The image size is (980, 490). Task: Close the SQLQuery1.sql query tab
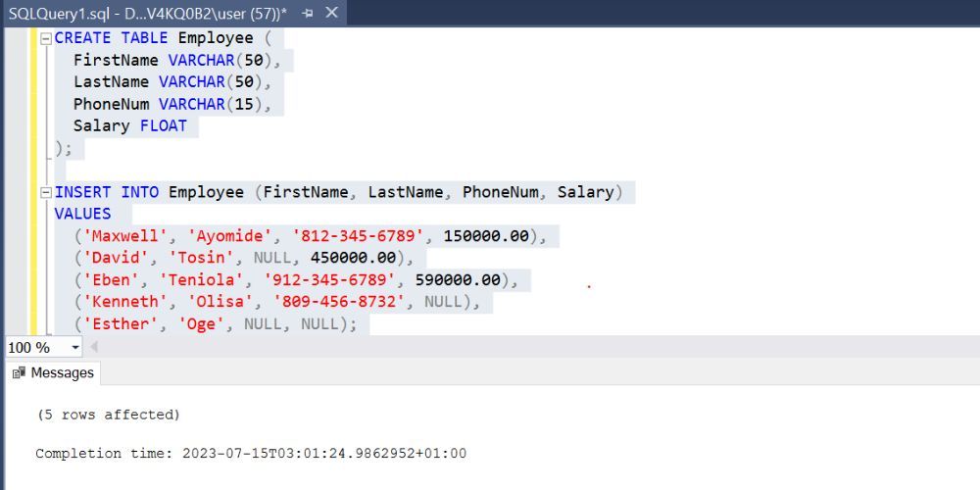coord(331,13)
